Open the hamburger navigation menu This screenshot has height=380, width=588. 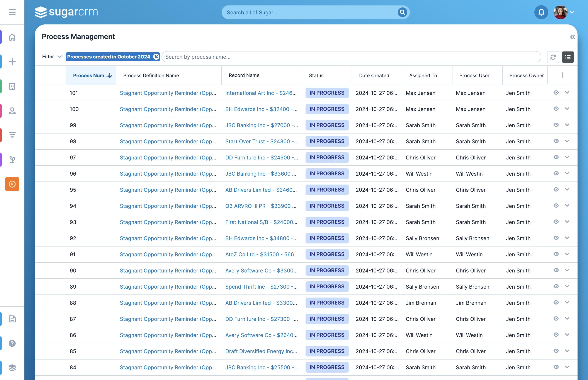(x=12, y=12)
